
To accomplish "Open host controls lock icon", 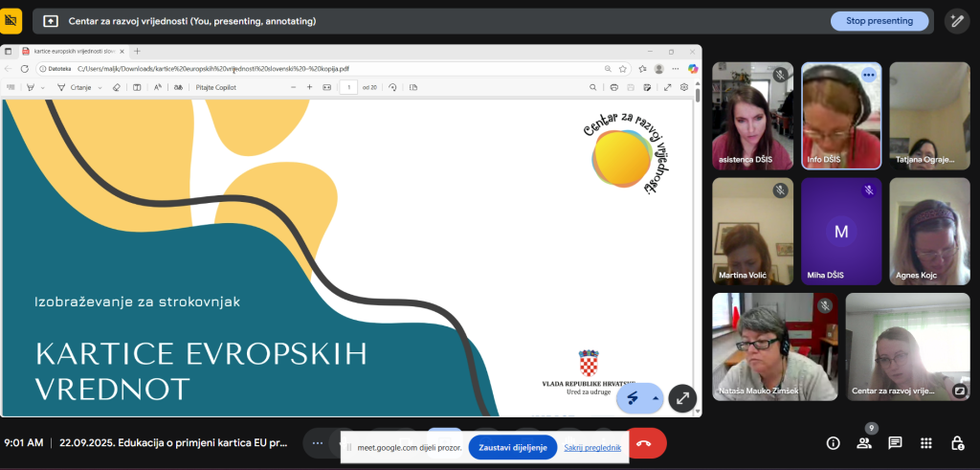I will [957, 443].
